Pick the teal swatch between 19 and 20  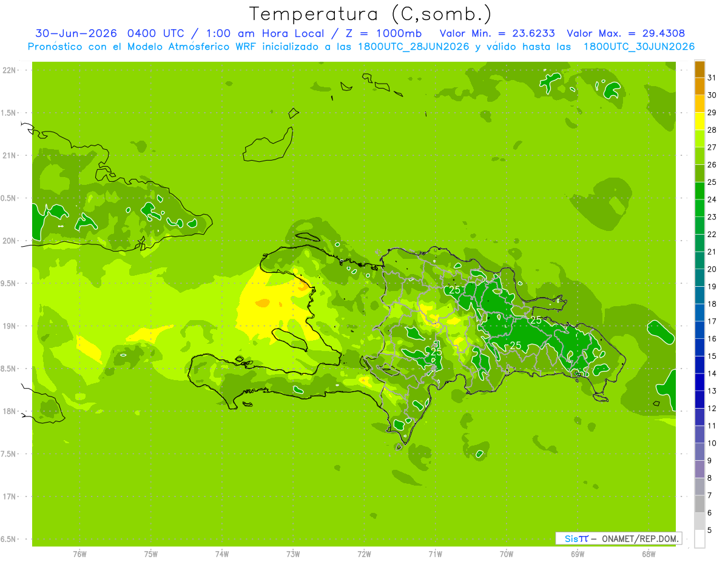(x=699, y=278)
